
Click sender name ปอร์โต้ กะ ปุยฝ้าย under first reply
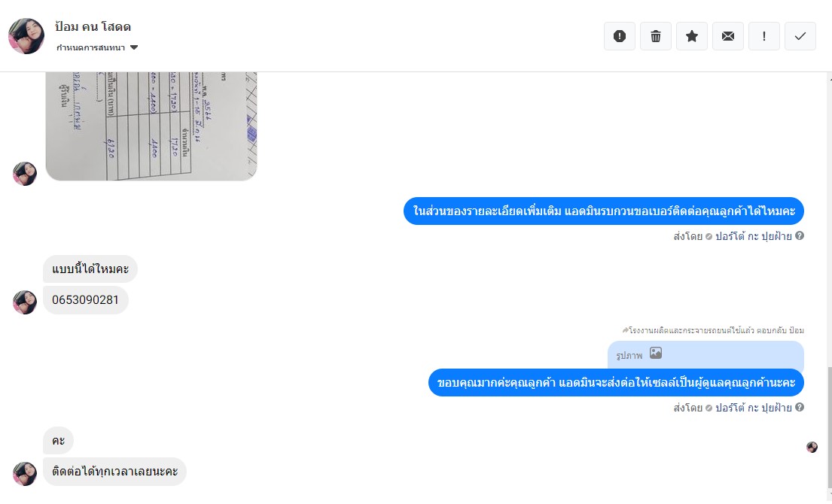(x=753, y=236)
